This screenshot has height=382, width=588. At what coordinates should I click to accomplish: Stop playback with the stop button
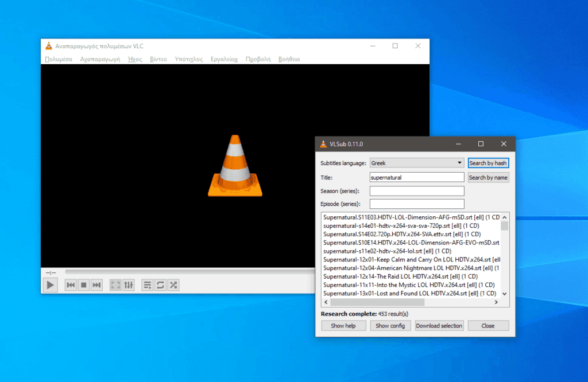pos(84,285)
